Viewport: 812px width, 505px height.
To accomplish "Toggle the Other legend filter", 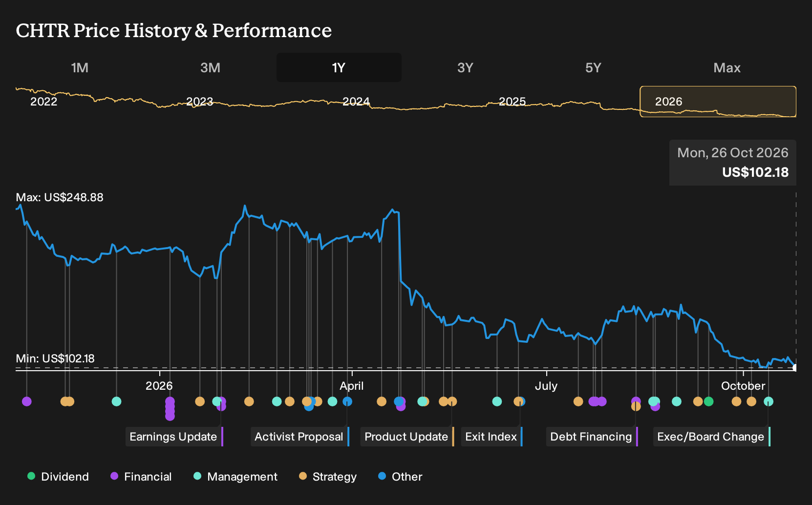I will [x=400, y=477].
